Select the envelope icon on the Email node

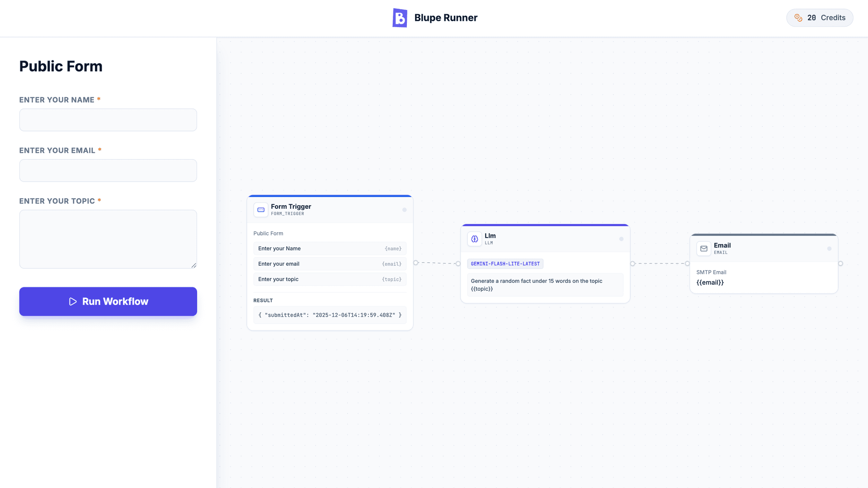[x=704, y=249]
